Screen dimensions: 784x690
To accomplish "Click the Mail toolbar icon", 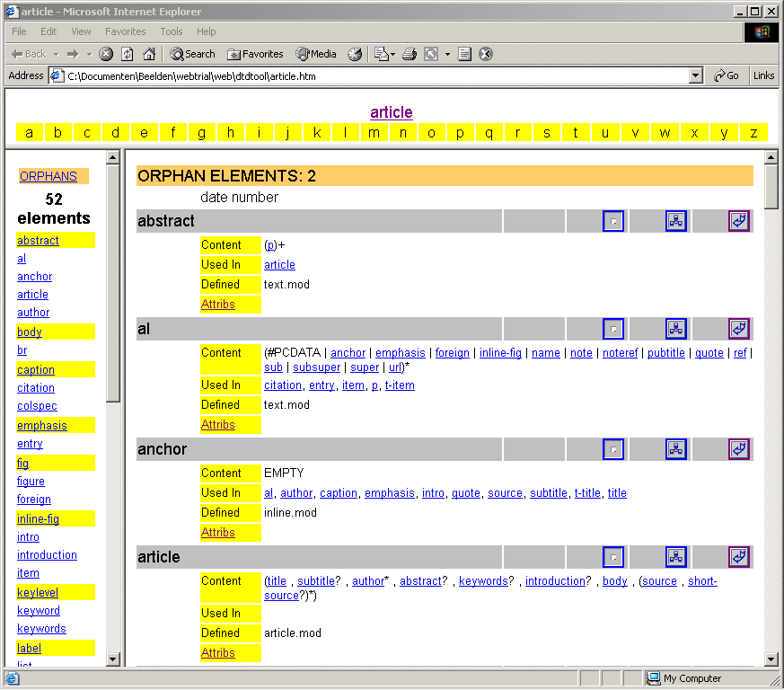I will [382, 54].
